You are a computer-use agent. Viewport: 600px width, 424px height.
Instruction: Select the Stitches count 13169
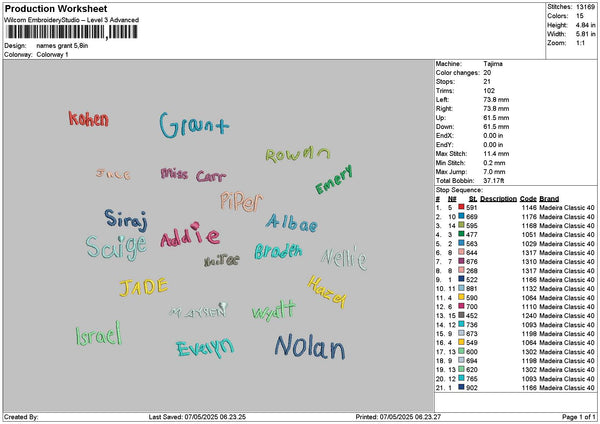pos(585,7)
